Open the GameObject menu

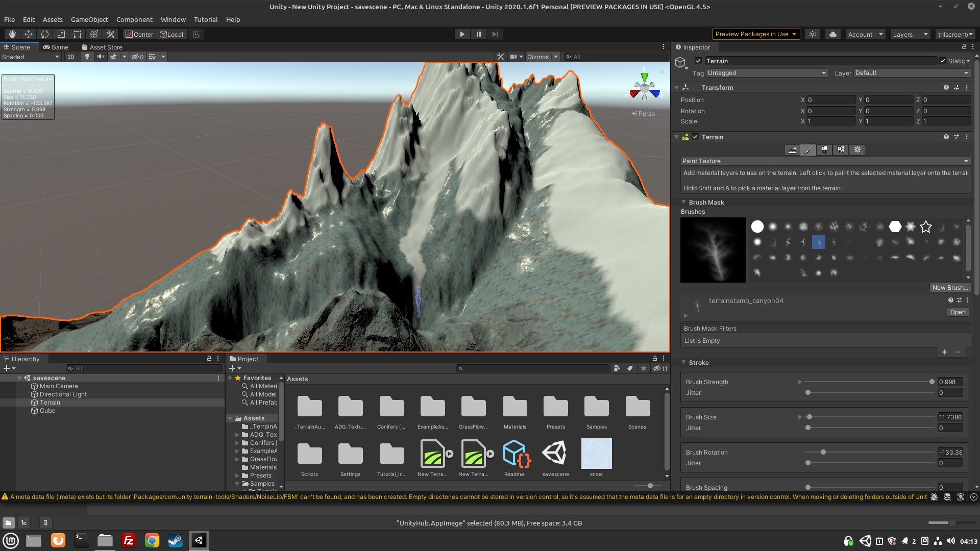click(x=89, y=19)
